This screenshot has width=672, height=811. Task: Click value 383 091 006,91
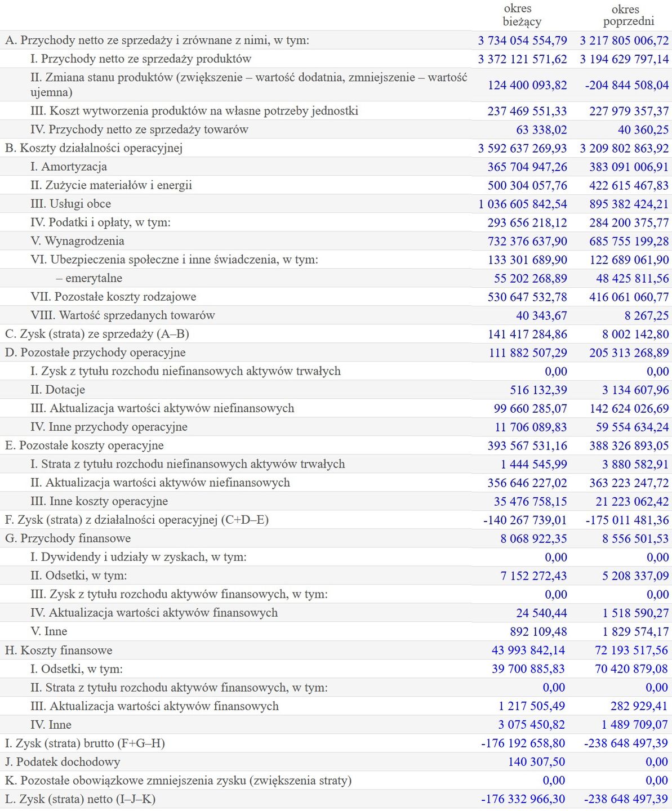tap(629, 167)
